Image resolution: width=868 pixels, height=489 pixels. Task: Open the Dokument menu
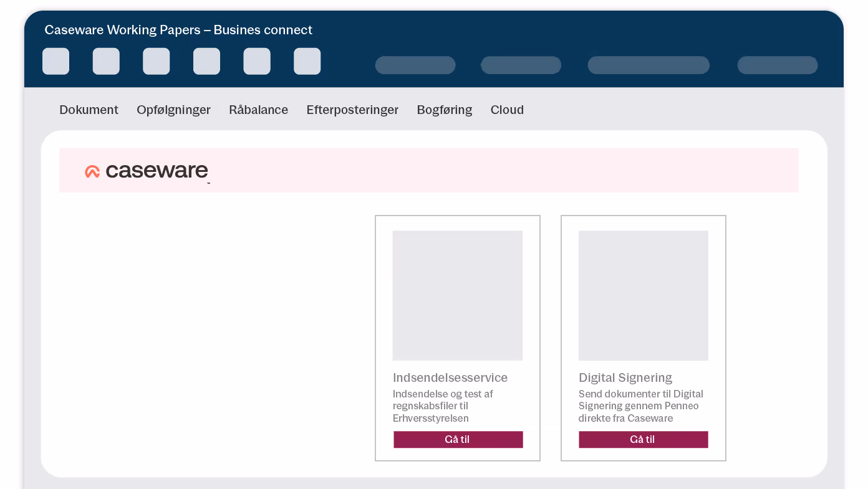click(x=89, y=110)
